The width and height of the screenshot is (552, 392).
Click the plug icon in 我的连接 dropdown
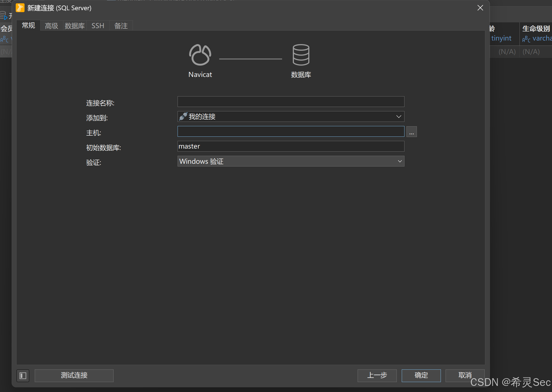[x=183, y=116]
